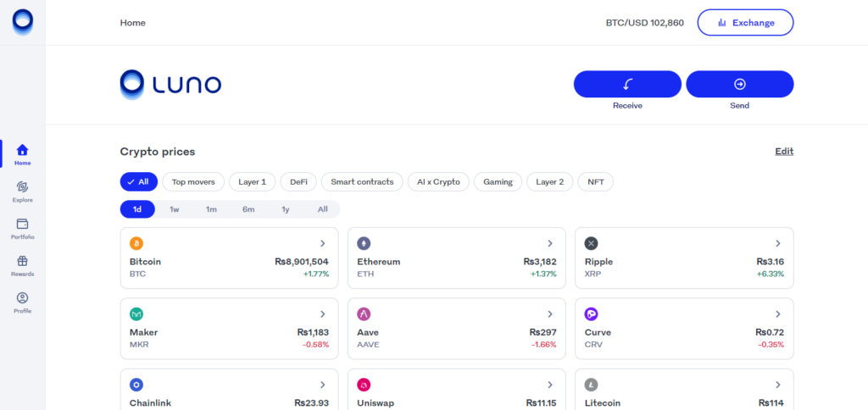
Task: Click the BTC/USD 102,860 ticker
Action: pyautogui.click(x=644, y=23)
